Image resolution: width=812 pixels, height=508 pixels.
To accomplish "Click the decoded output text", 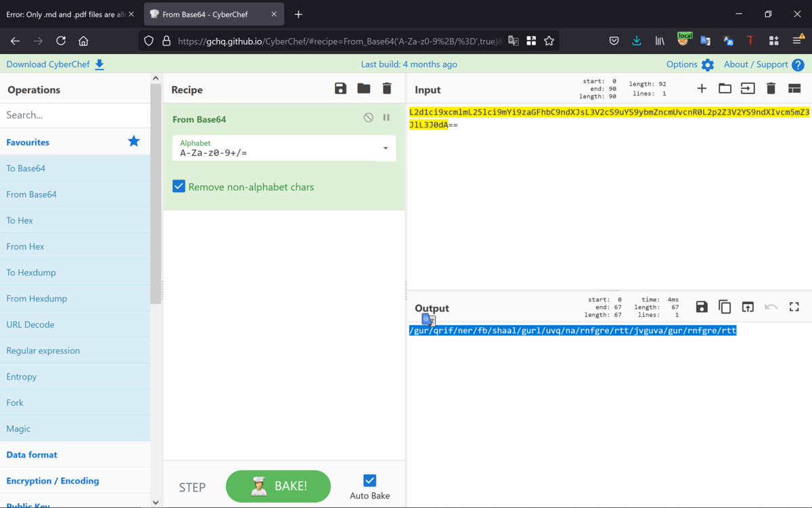I will (x=572, y=331).
